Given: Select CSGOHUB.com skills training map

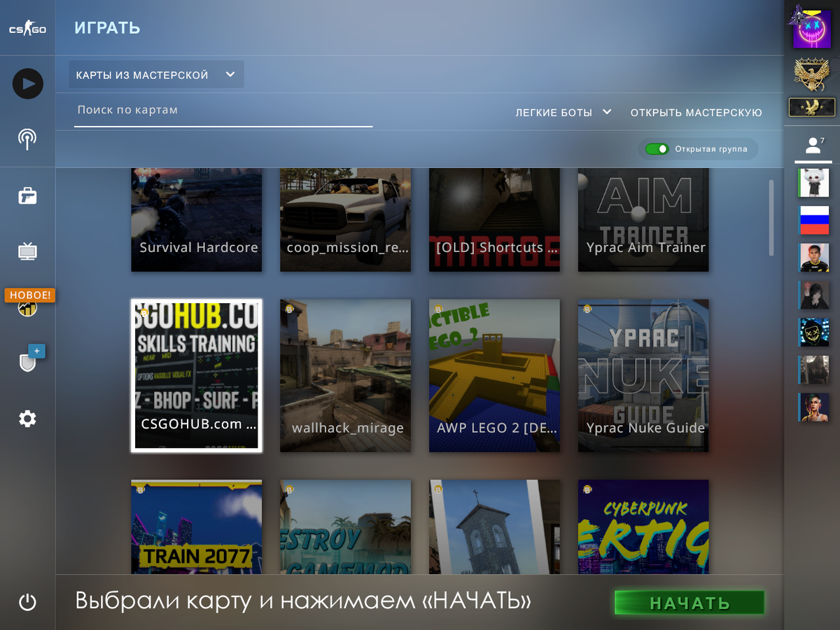Looking at the screenshot, I should 197,376.
